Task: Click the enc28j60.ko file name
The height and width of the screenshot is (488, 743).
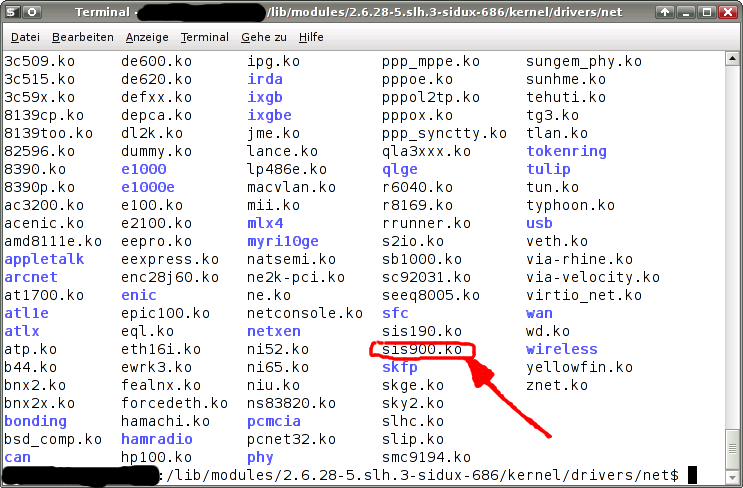Action: pos(170,277)
